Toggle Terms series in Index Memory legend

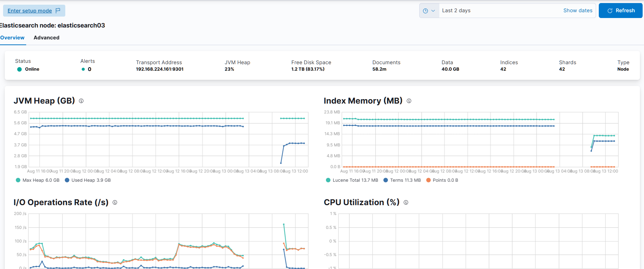point(402,180)
